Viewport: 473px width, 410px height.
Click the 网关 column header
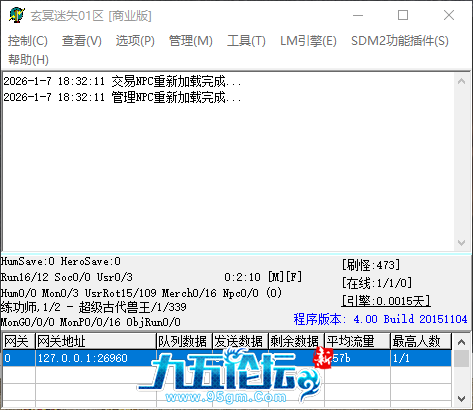click(x=19, y=341)
